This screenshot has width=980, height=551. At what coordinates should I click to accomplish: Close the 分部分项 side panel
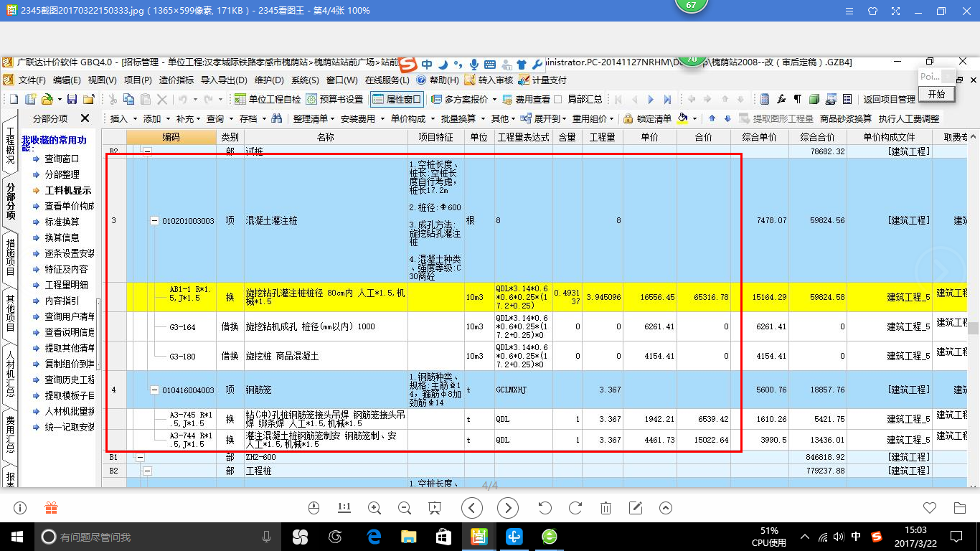85,118
